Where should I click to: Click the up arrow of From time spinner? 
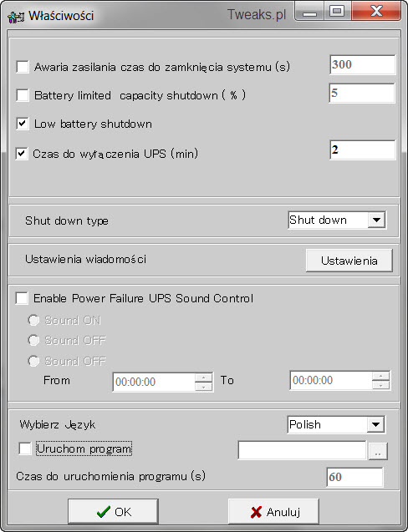pyautogui.click(x=204, y=377)
